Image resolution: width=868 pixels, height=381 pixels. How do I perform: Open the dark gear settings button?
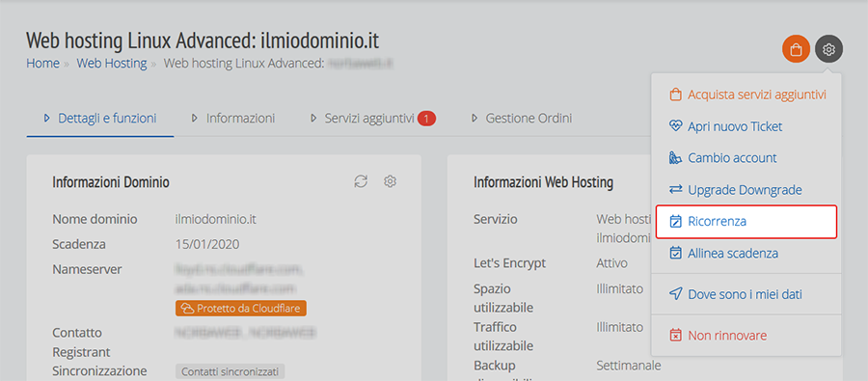click(828, 50)
